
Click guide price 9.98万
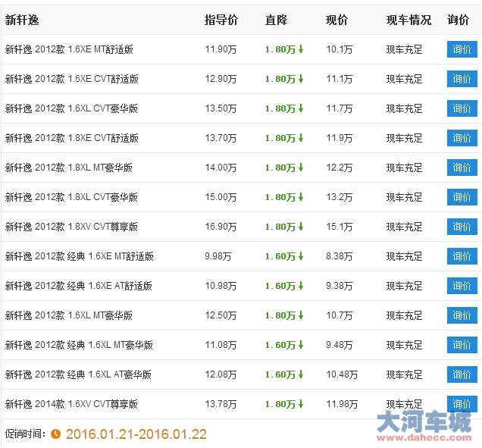pyautogui.click(x=218, y=256)
